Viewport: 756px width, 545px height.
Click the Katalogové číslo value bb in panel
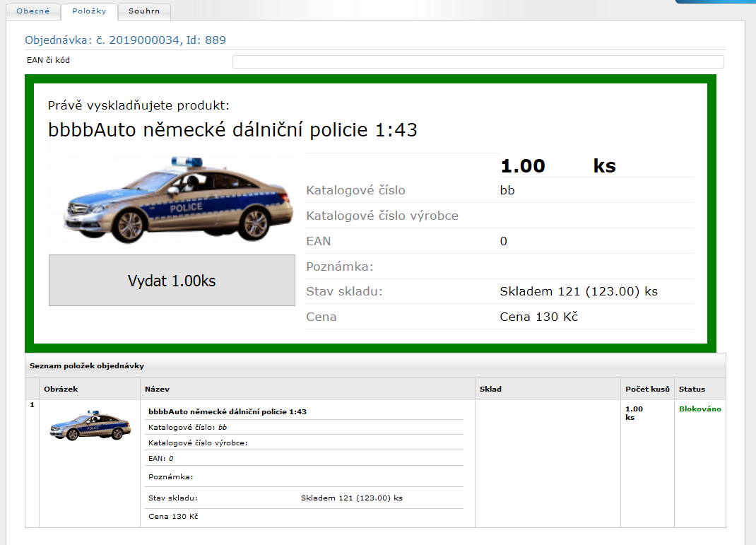tap(507, 191)
